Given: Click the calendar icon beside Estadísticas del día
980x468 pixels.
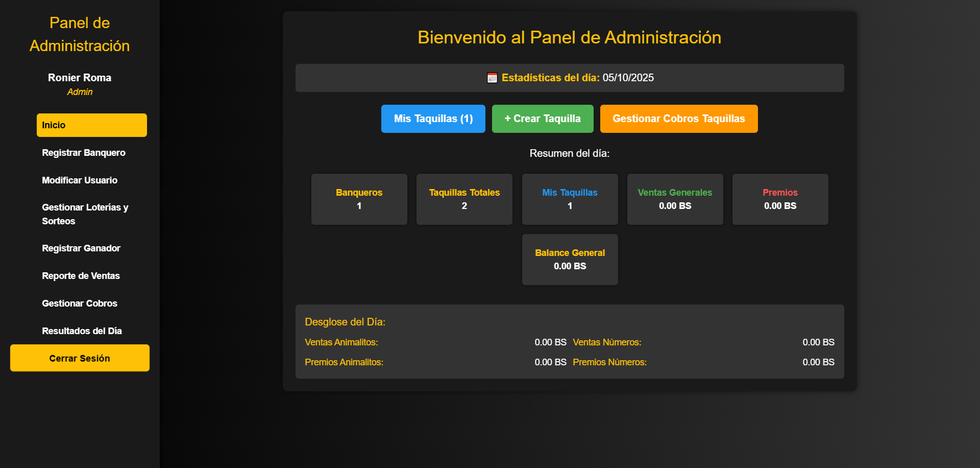Looking at the screenshot, I should point(492,78).
